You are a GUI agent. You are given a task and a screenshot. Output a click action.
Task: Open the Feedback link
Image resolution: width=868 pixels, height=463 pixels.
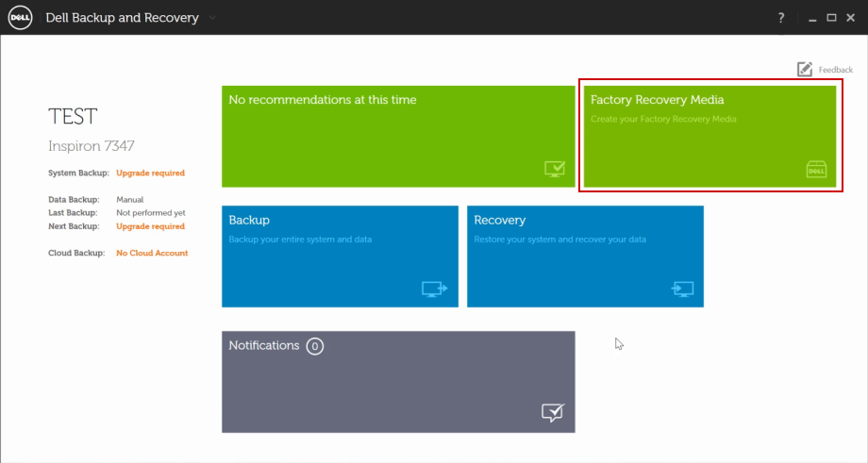click(x=835, y=70)
